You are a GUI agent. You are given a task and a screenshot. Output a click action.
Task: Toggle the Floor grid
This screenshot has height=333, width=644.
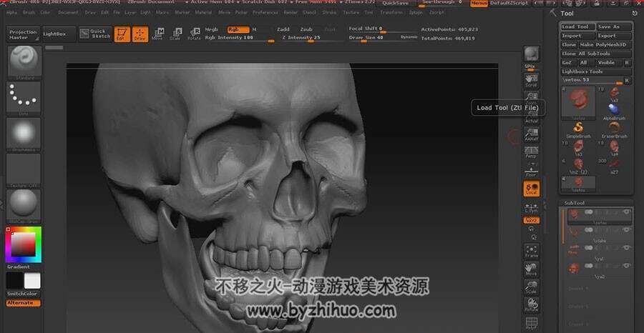pos(532,170)
